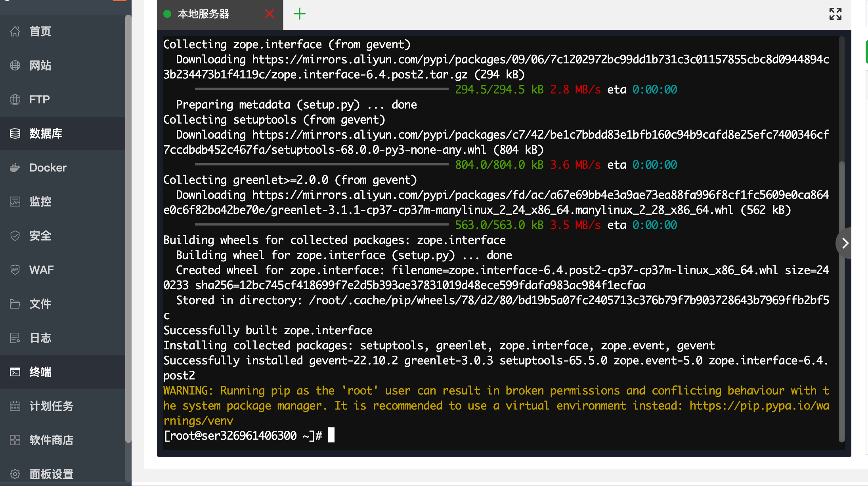Screen dimensions: 868x486
Task: Click the database icon beside 数据库
Action: click(x=15, y=133)
